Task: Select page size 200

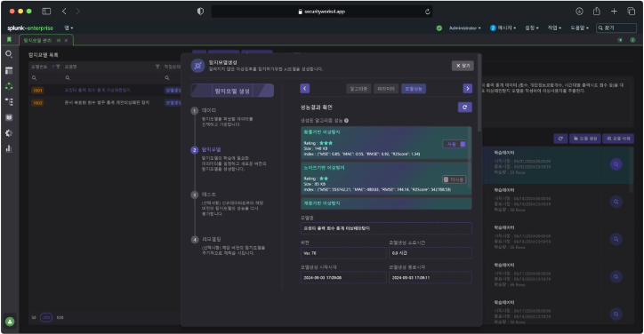Action: pos(46,318)
